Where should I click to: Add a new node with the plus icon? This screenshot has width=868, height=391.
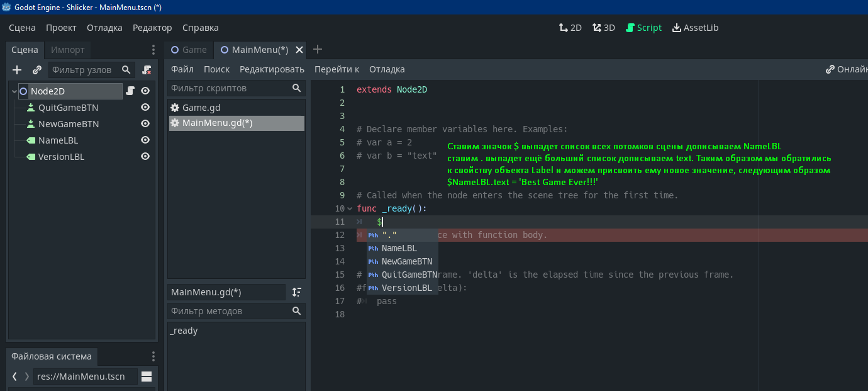click(x=17, y=70)
